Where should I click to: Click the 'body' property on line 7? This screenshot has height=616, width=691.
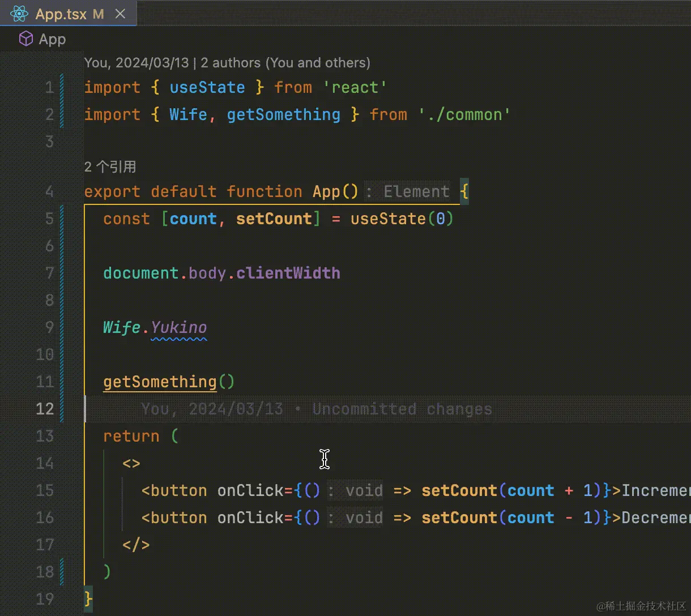pyautogui.click(x=207, y=273)
